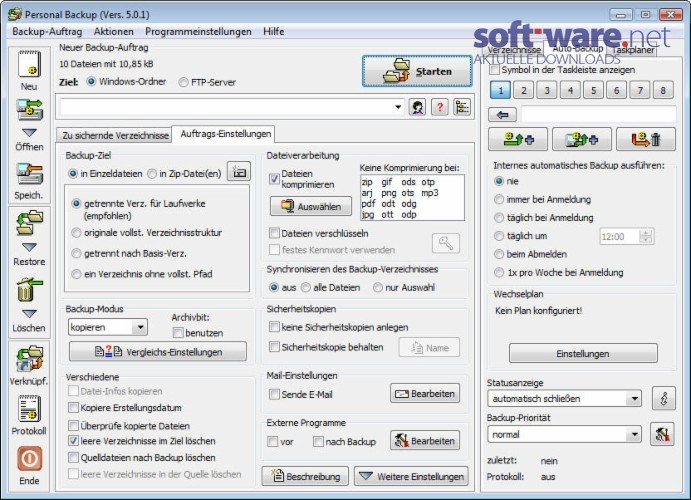This screenshot has height=500, width=691.
Task: Select the Windows-Ordner radio button
Action: pyautogui.click(x=91, y=82)
